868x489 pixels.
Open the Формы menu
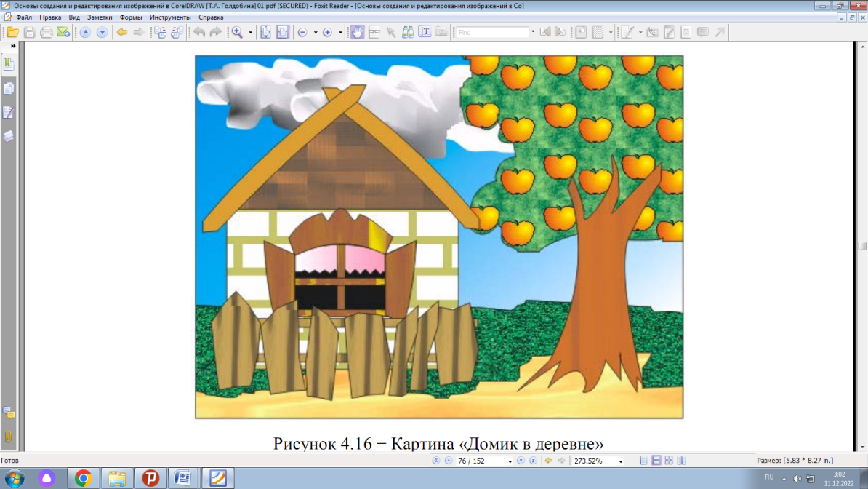131,17
